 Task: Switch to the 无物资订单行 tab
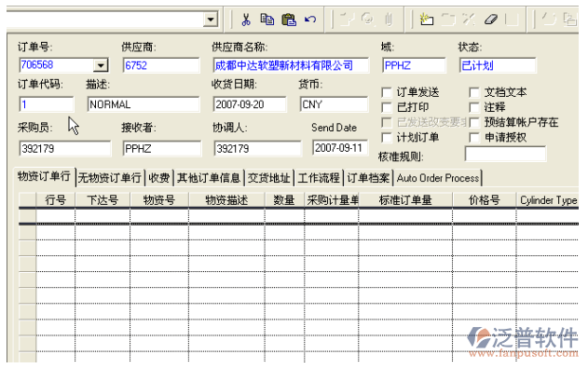(x=110, y=178)
